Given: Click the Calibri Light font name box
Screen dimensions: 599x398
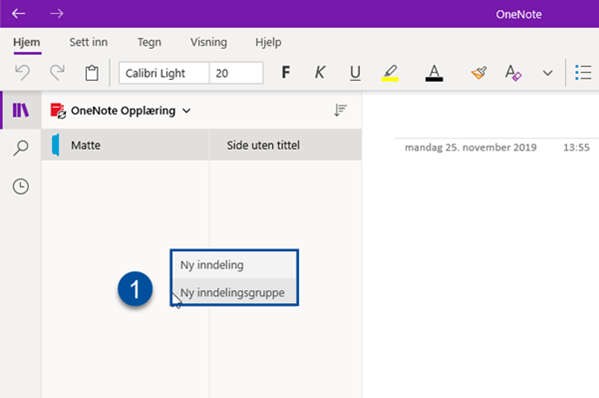Looking at the screenshot, I should click(x=164, y=73).
